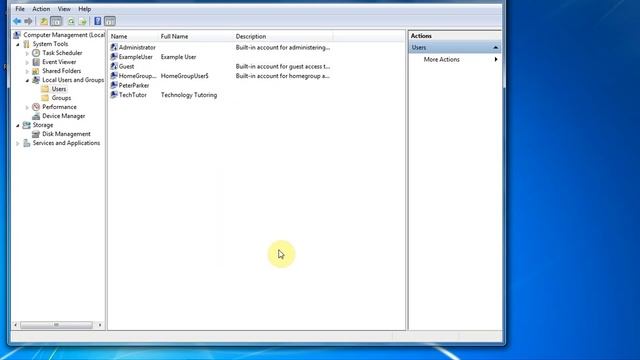This screenshot has width=640, height=360.
Task: Click the Forward arrow toolbar icon
Action: click(x=28, y=21)
